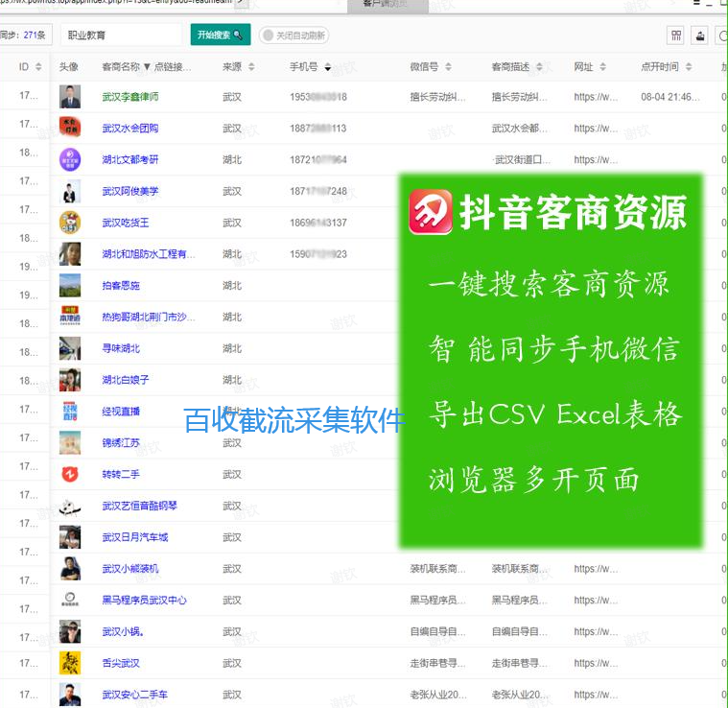Click the 头像 column header
Screen dimensions: 728x708
(x=69, y=67)
